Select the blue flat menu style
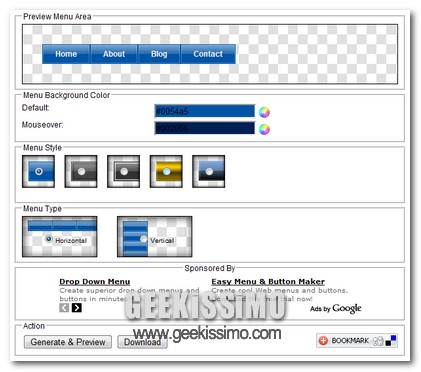 tap(39, 171)
